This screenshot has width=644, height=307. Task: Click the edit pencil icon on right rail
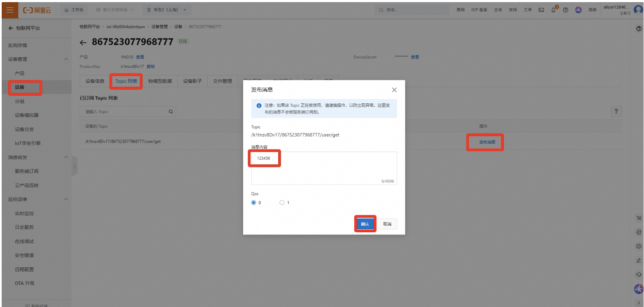pos(638,260)
